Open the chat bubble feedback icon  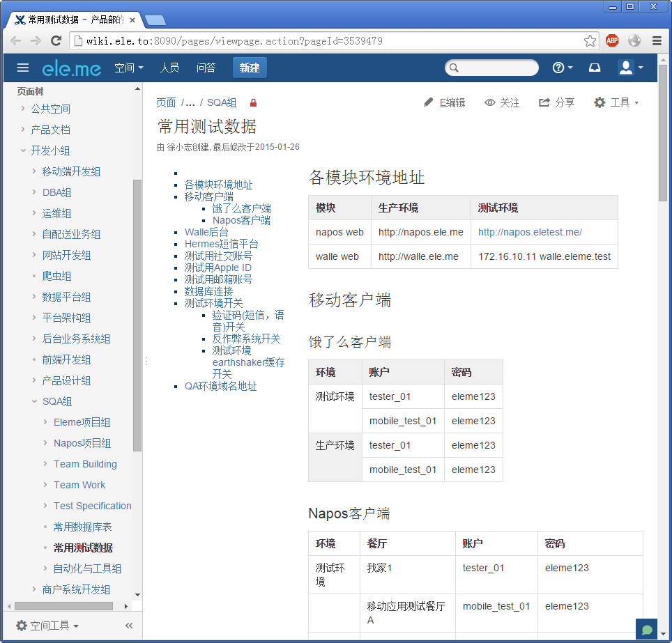click(x=647, y=629)
